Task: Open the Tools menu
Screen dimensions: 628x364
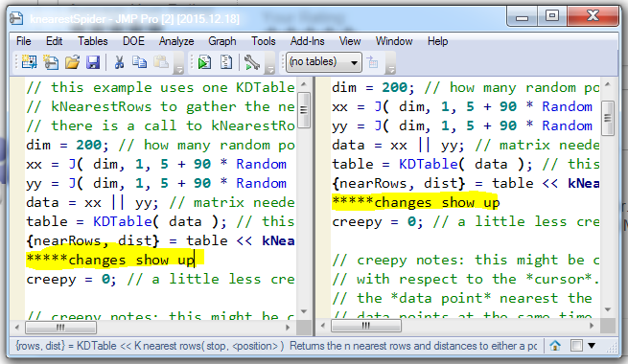Action: (263, 41)
